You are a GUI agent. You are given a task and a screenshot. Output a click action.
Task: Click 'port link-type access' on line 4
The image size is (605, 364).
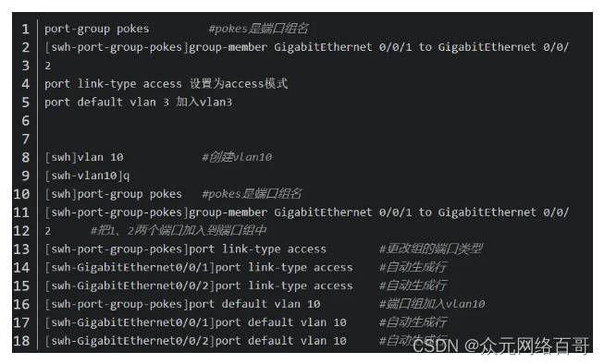coord(113,84)
